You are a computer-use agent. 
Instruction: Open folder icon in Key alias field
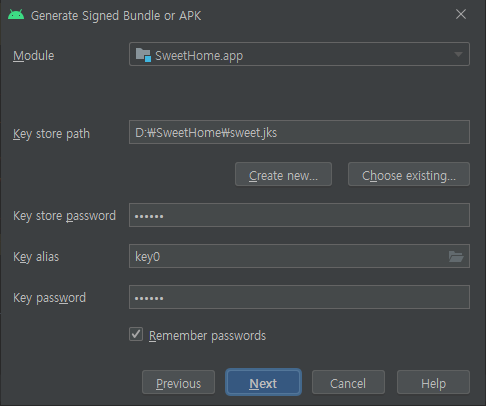(x=456, y=256)
